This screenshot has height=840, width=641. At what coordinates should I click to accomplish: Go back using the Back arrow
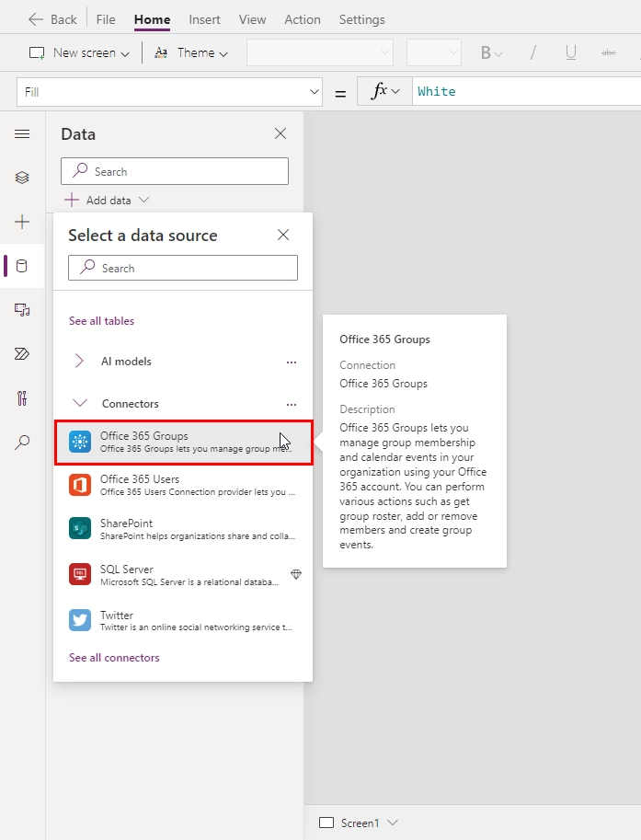[52, 19]
